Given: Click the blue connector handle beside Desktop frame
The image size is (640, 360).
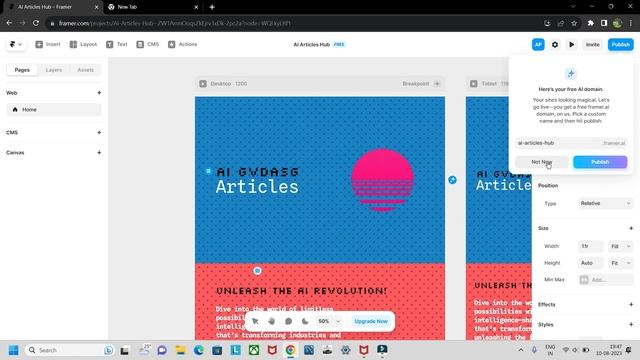Looking at the screenshot, I should coord(452,180).
